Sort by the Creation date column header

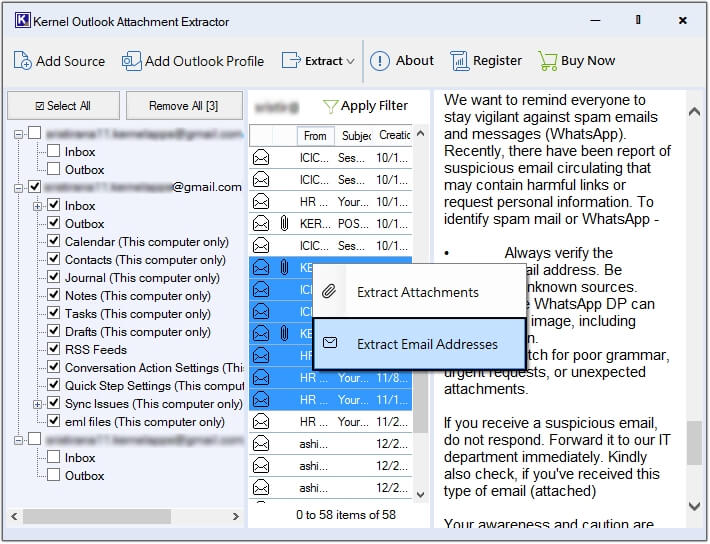394,135
